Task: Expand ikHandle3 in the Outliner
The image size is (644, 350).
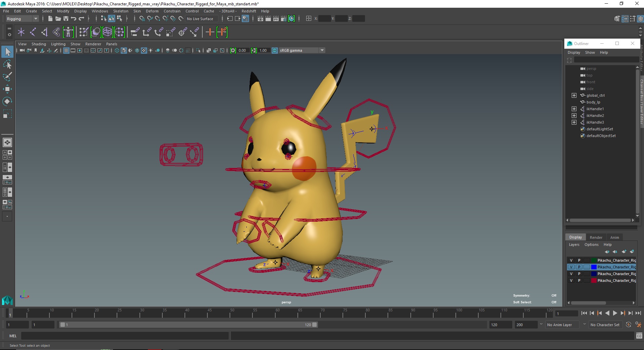Action: tap(574, 122)
